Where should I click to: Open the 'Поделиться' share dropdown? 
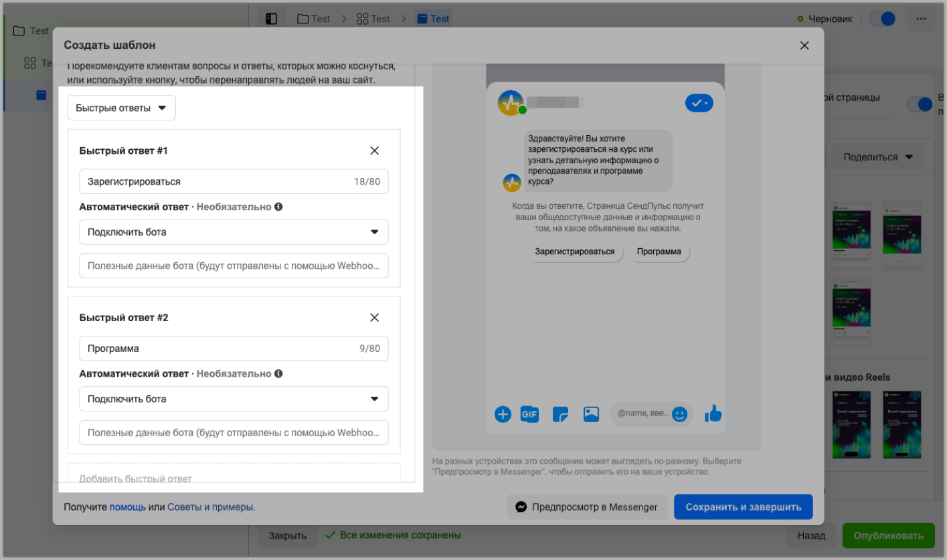[877, 157]
